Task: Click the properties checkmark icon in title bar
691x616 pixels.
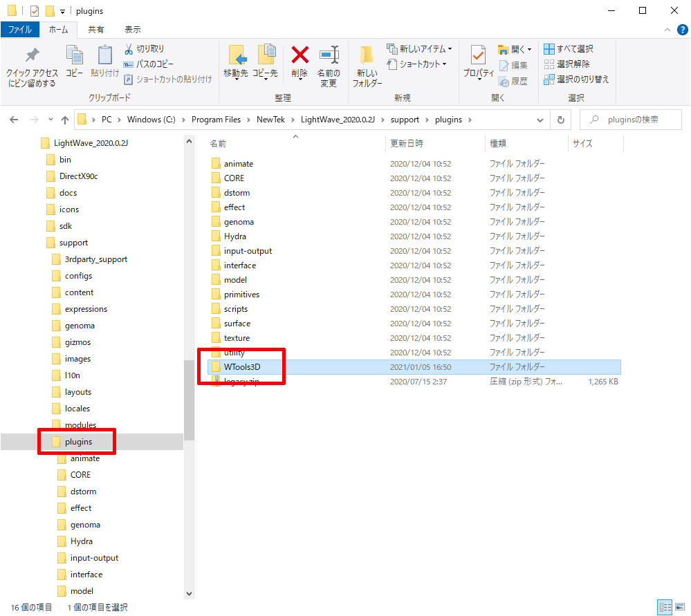Action: tap(35, 10)
